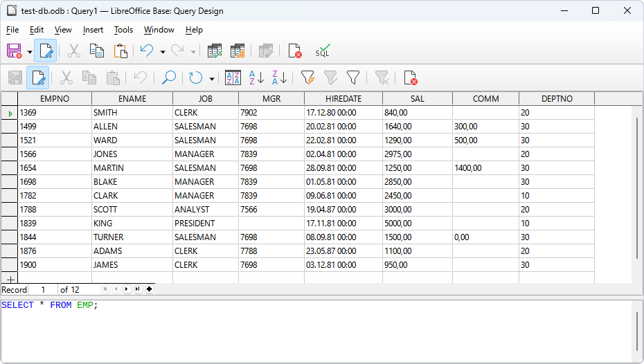Open the Insert menu
This screenshot has height=364, width=644.
click(93, 30)
